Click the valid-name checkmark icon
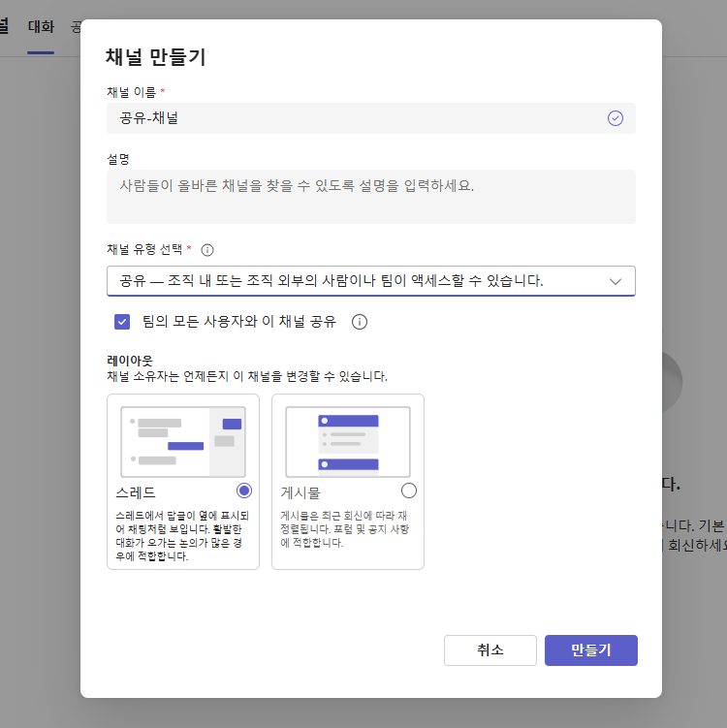 [616, 118]
